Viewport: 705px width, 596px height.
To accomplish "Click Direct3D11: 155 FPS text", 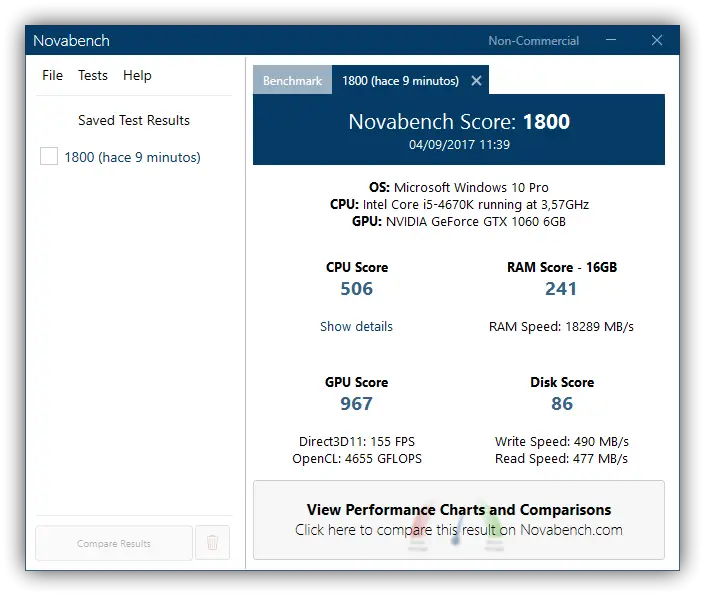I will pos(357,441).
